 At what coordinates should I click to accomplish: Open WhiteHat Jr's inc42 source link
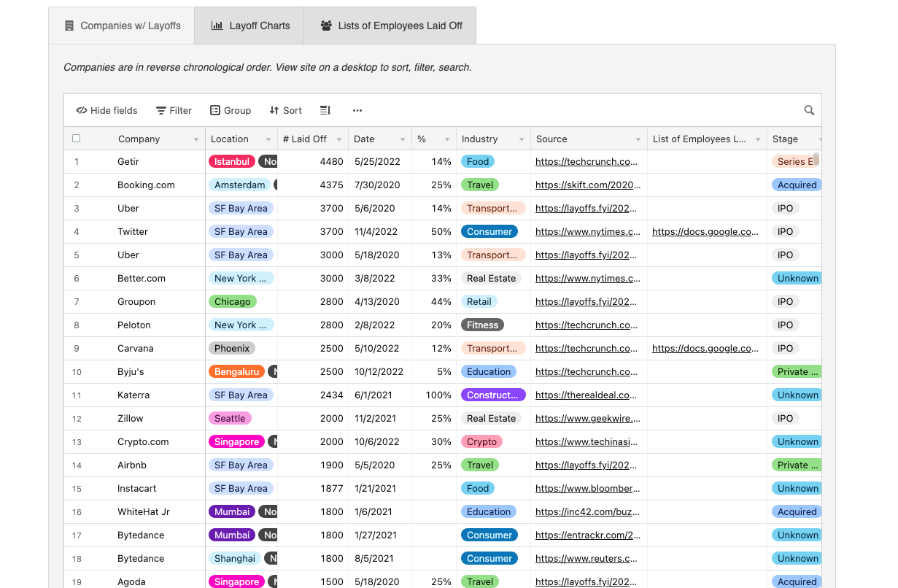pos(587,512)
